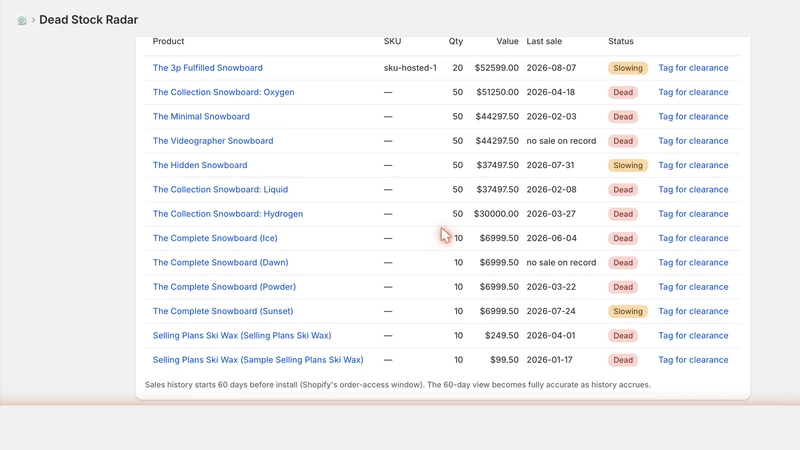The image size is (800, 450).
Task: Tag The Hidden Snowboard for clearance
Action: tap(693, 165)
